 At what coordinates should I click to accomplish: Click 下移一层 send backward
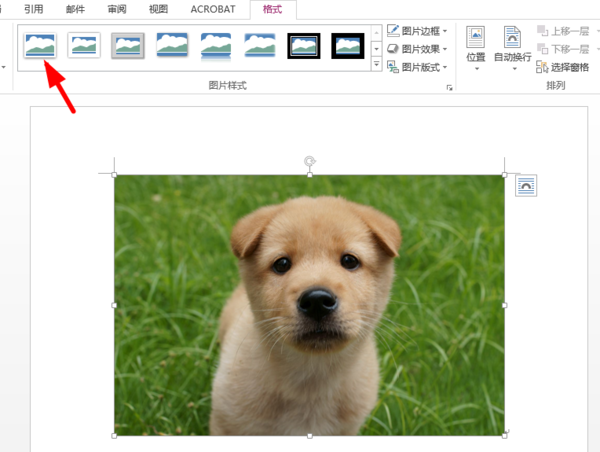[569, 49]
